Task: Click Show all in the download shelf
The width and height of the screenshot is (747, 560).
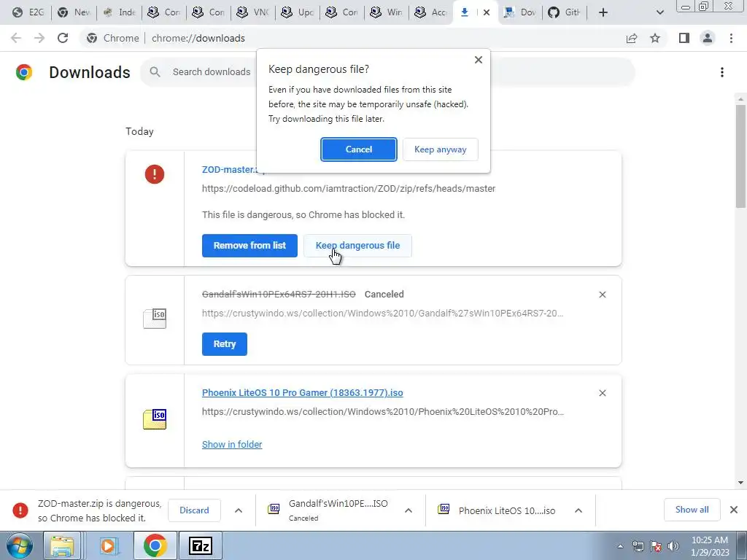Action: point(692,510)
